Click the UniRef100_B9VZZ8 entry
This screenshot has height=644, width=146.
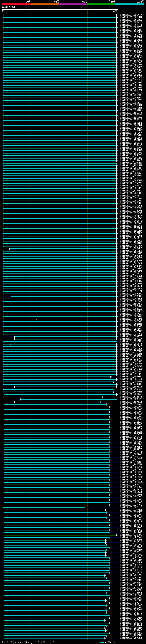click(131, 387)
